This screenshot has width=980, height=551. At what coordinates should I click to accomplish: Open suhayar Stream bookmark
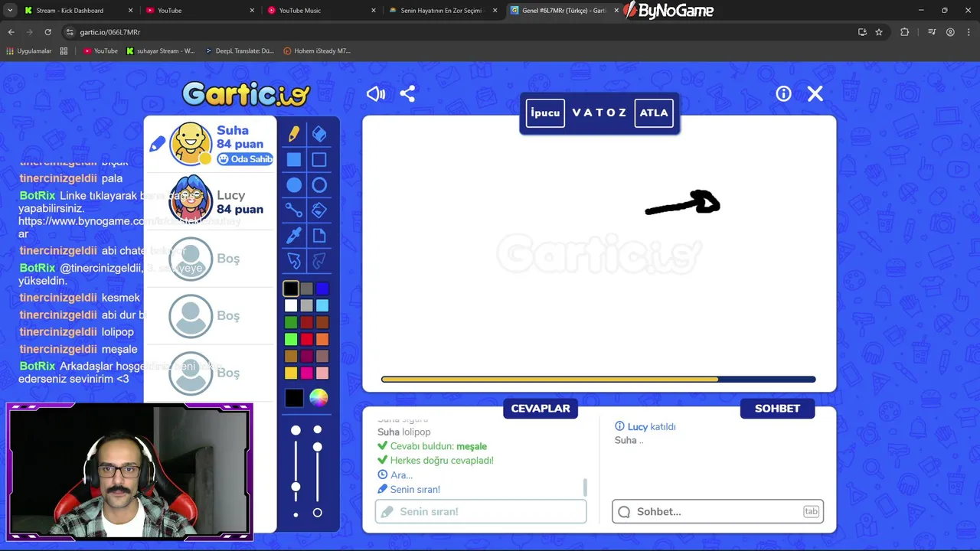[x=160, y=51]
